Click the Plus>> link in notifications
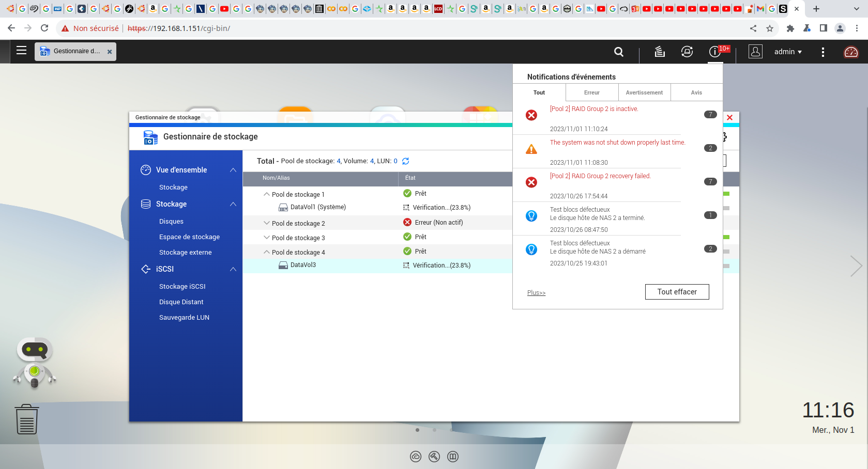 (536, 293)
